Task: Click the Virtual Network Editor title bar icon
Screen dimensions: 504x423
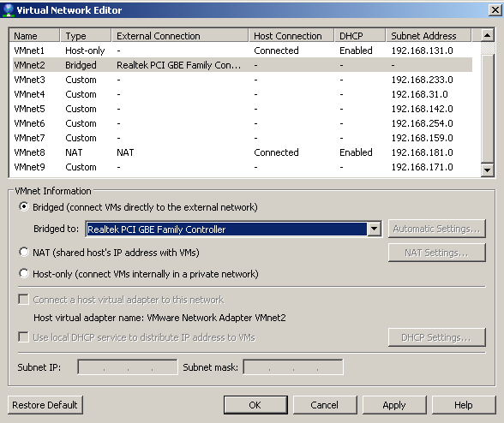Action: point(8,10)
